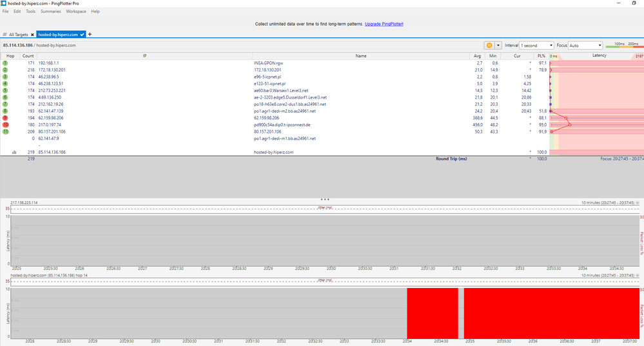Select green hop 6 circle icon
Image resolution: width=644 pixels, height=346 pixels.
click(5, 97)
